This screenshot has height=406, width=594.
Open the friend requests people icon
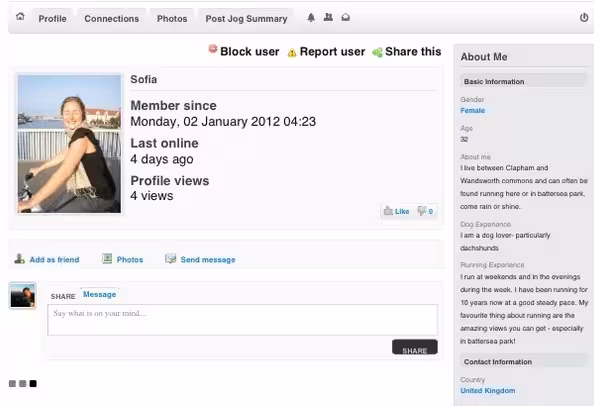point(328,17)
